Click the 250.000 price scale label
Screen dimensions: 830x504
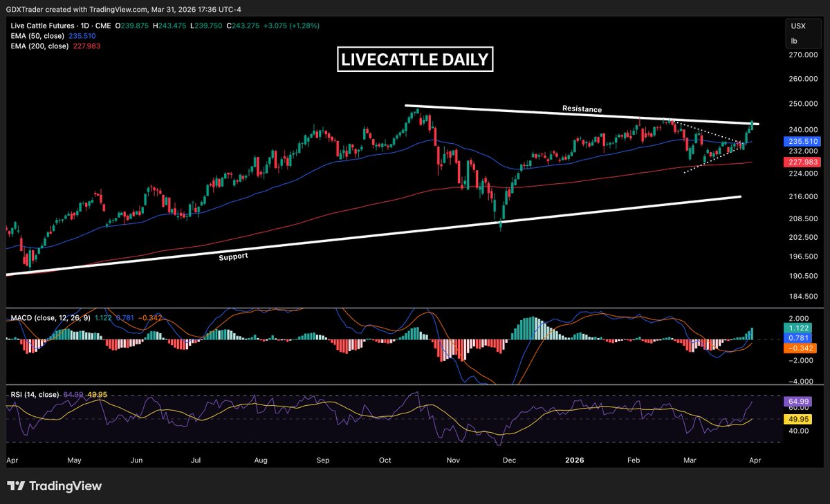pos(802,104)
